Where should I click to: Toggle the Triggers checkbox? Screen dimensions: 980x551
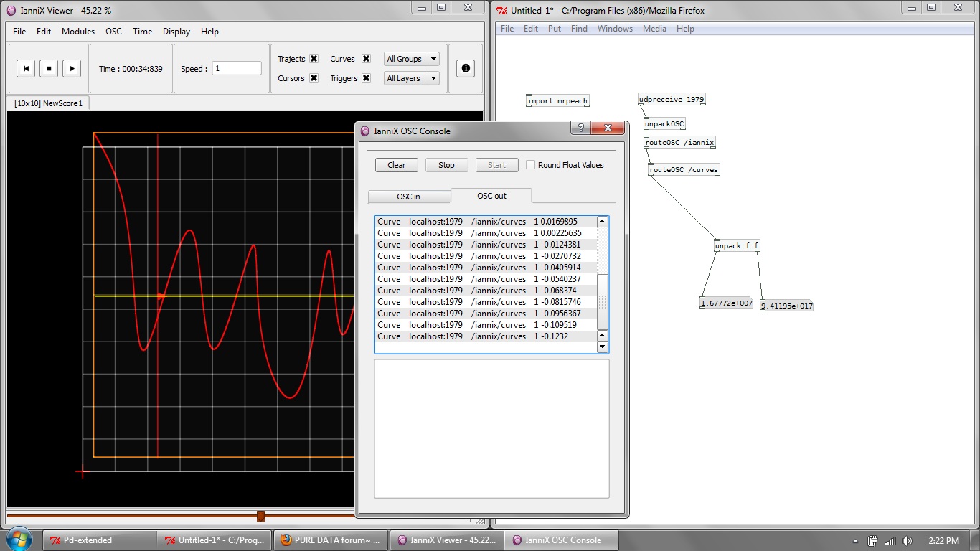click(366, 78)
